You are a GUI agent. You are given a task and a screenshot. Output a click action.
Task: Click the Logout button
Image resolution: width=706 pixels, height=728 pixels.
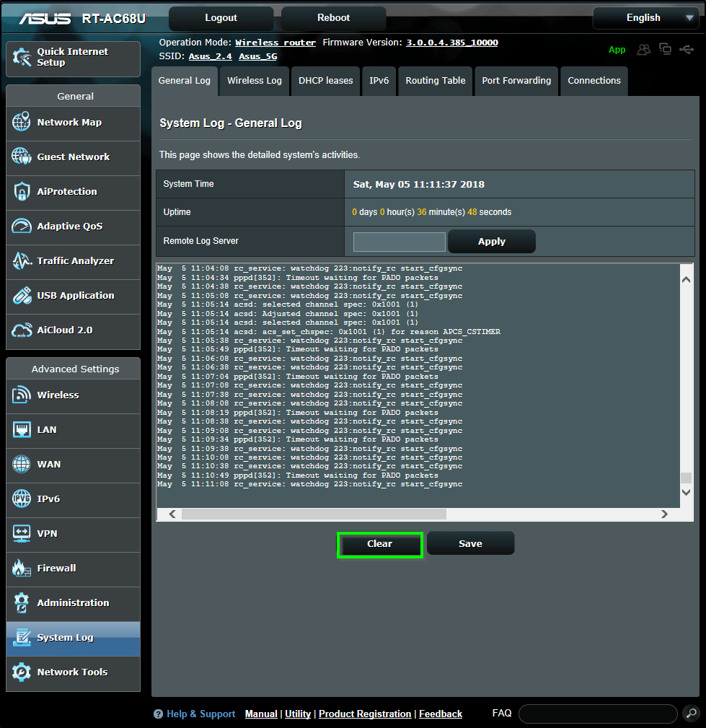221,17
